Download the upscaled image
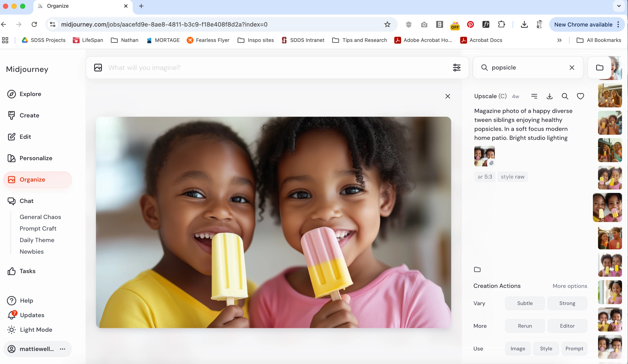This screenshot has height=364, width=628. [x=549, y=96]
